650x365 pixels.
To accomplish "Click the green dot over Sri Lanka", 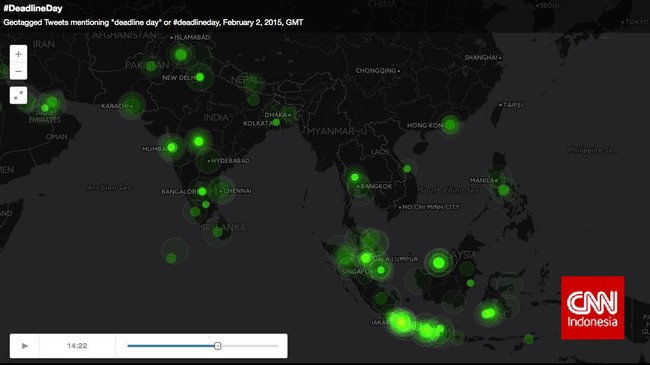I will pyautogui.click(x=218, y=232).
